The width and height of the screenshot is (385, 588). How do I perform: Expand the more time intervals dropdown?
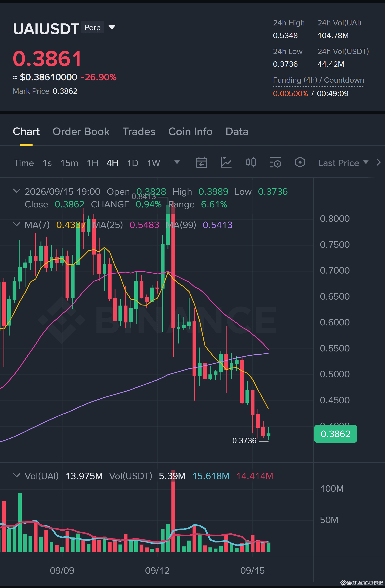[177, 162]
